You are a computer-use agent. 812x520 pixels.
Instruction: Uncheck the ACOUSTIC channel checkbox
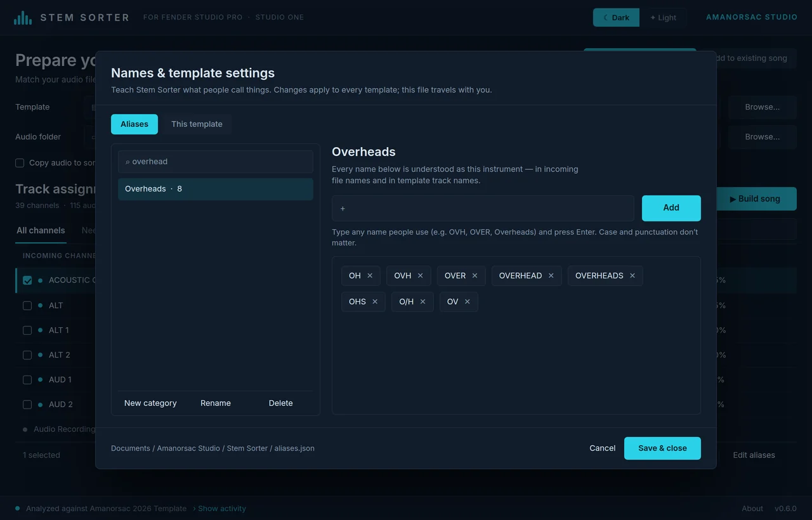pos(27,280)
